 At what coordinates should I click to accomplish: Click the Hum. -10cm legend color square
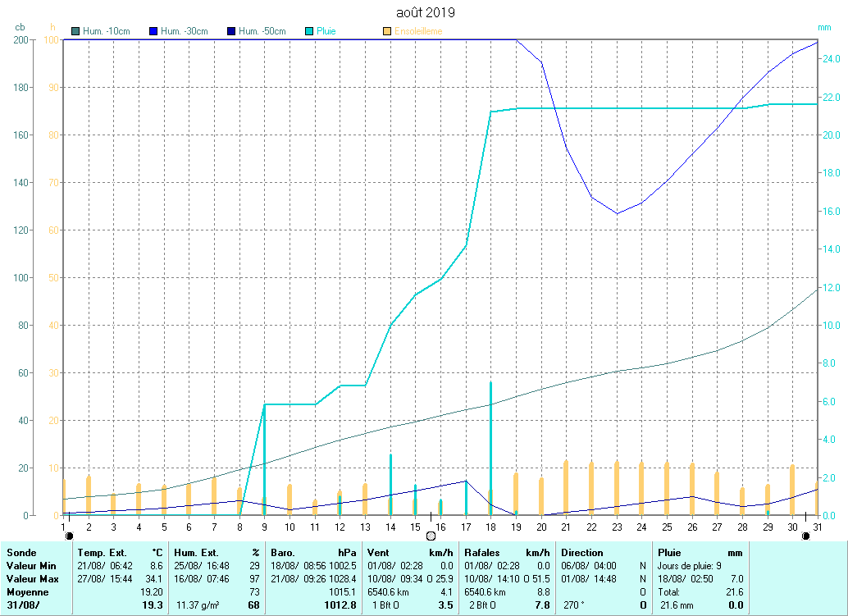(75, 32)
